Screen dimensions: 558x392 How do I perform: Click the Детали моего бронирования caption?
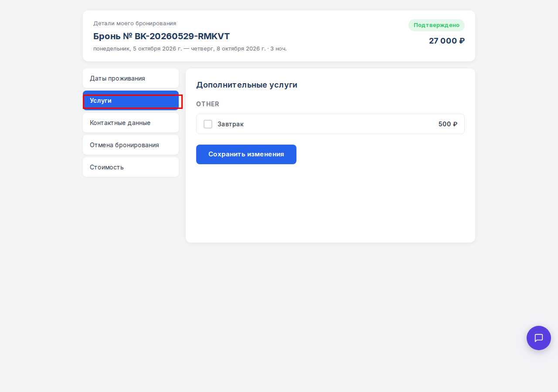[x=135, y=24]
